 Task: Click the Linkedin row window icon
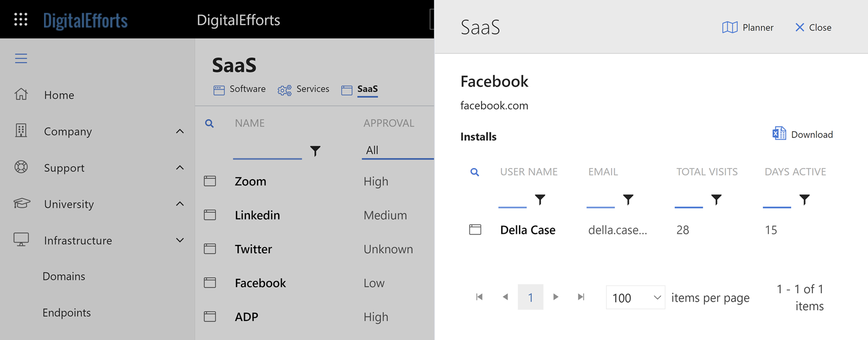tap(210, 215)
